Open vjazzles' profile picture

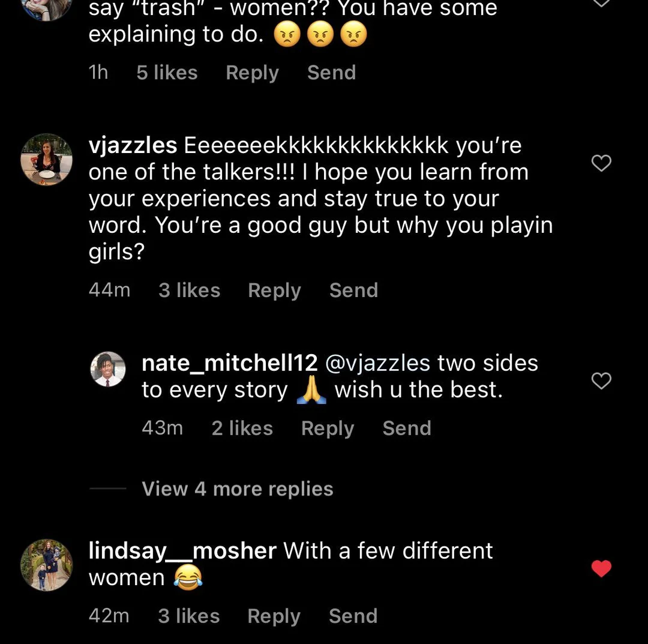point(46,159)
